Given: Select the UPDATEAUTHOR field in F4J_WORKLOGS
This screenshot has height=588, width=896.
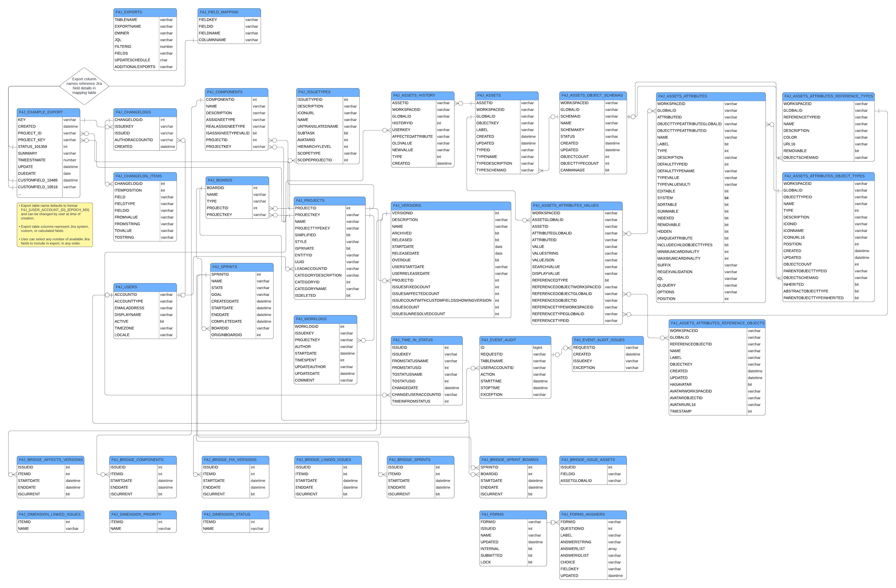Looking at the screenshot, I should [x=325, y=367].
